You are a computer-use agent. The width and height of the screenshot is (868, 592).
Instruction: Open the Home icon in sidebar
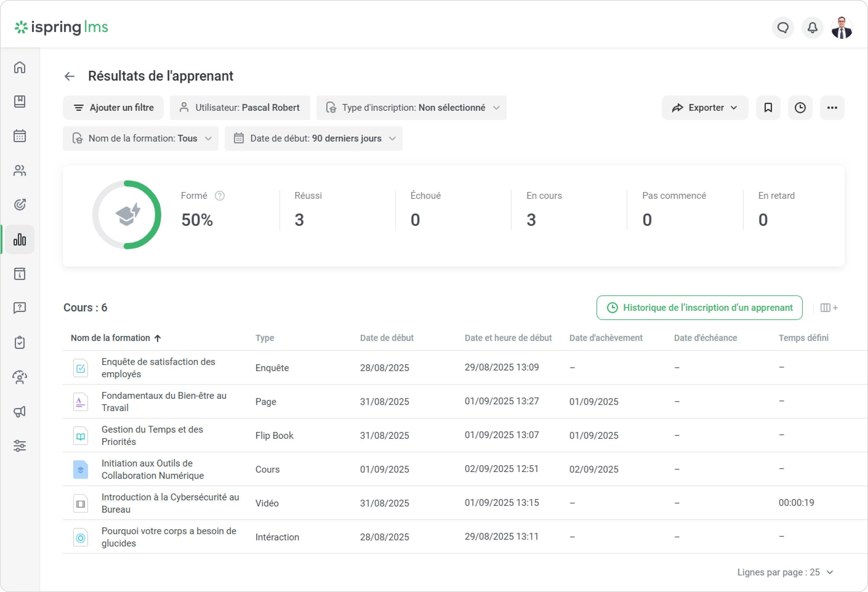click(19, 68)
